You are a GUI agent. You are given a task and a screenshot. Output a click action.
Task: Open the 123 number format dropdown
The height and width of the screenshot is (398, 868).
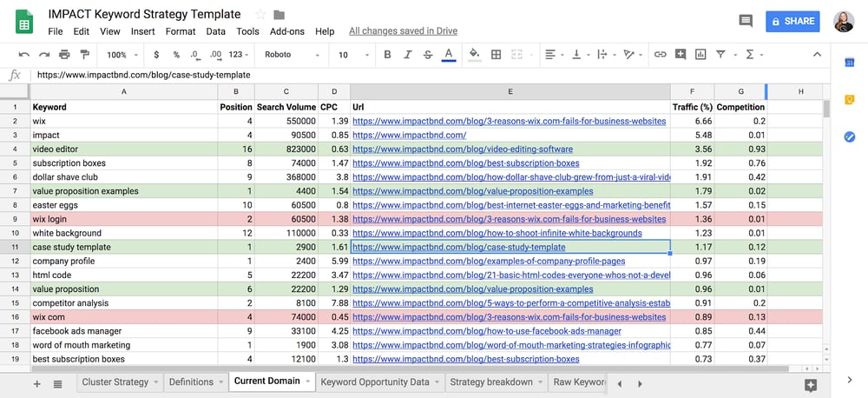[x=238, y=55]
